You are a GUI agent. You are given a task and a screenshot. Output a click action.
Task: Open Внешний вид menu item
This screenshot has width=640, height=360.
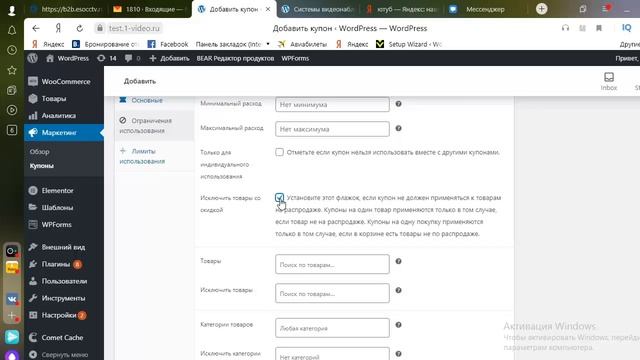(64, 247)
